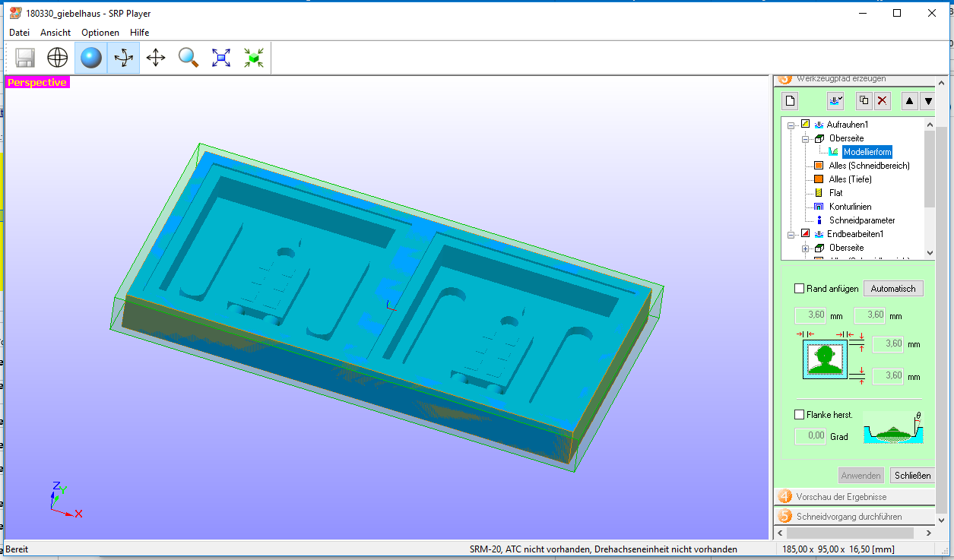Viewport: 954px width, 560px height.
Task: Click the fit-to-screen zoom icon
Action: click(x=221, y=58)
